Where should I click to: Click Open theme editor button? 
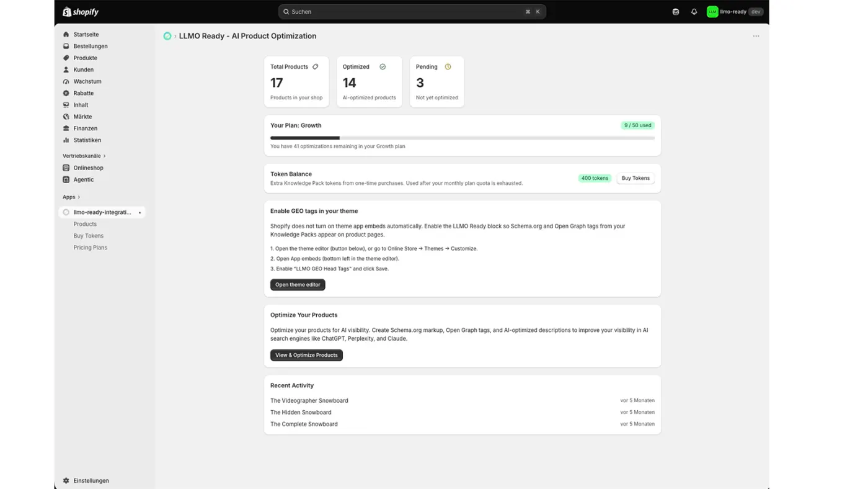pos(298,285)
